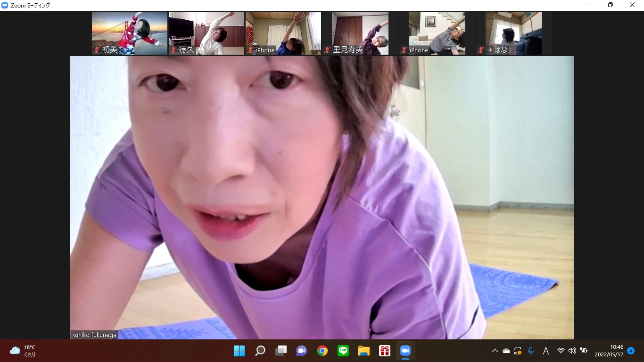
Task: Open the Teams Chat taskbar icon
Action: (x=302, y=351)
